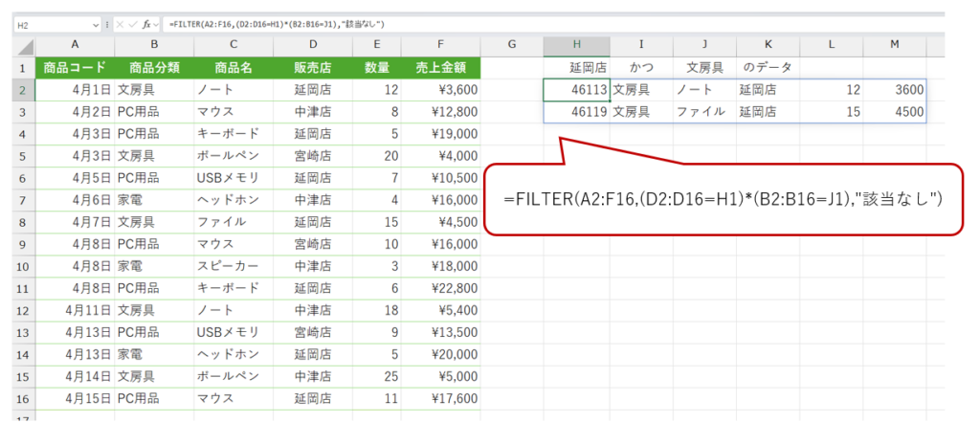This screenshot has height=423, width=980.
Task: Click the ¥19,000 sales amount cell
Action: click(440, 134)
